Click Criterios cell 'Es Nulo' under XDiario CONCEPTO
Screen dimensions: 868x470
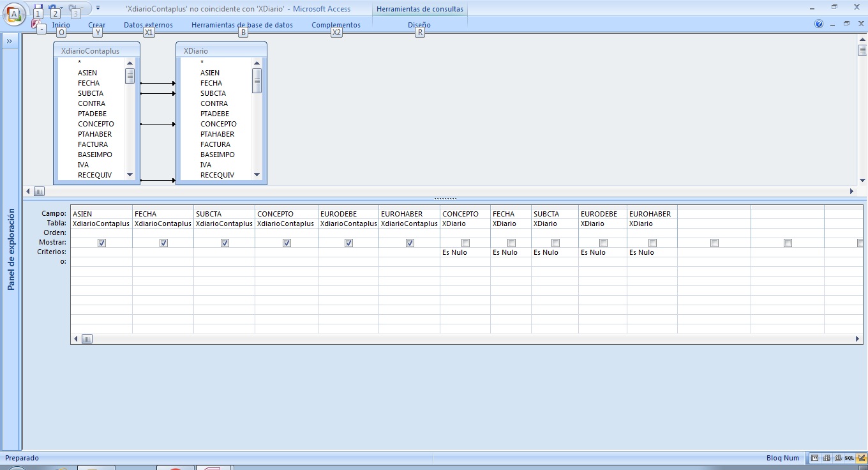click(465, 252)
